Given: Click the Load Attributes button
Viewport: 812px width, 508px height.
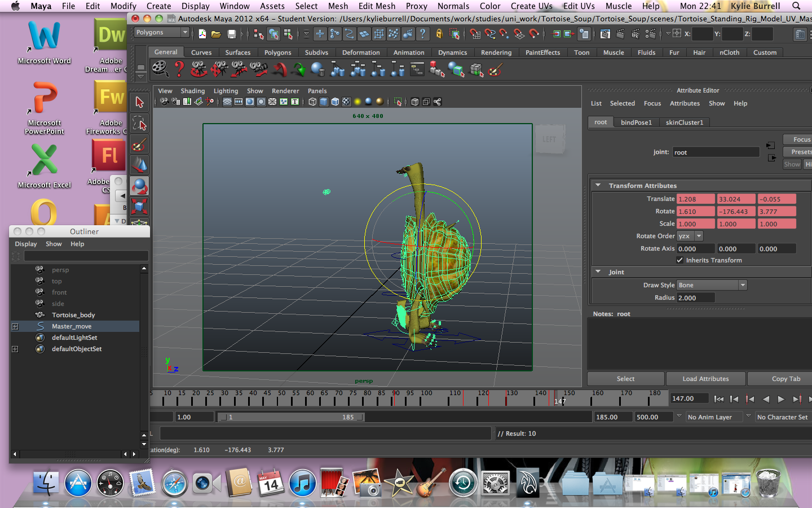Looking at the screenshot, I should click(x=705, y=379).
